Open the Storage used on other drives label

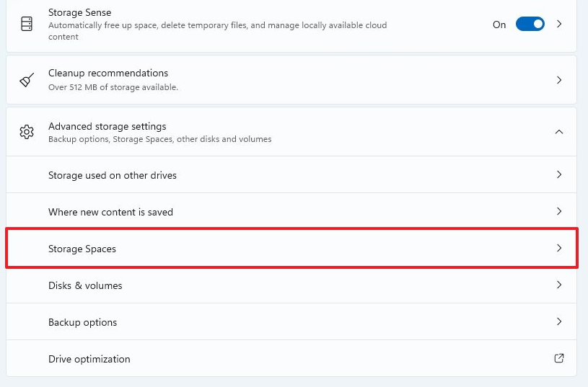113,175
